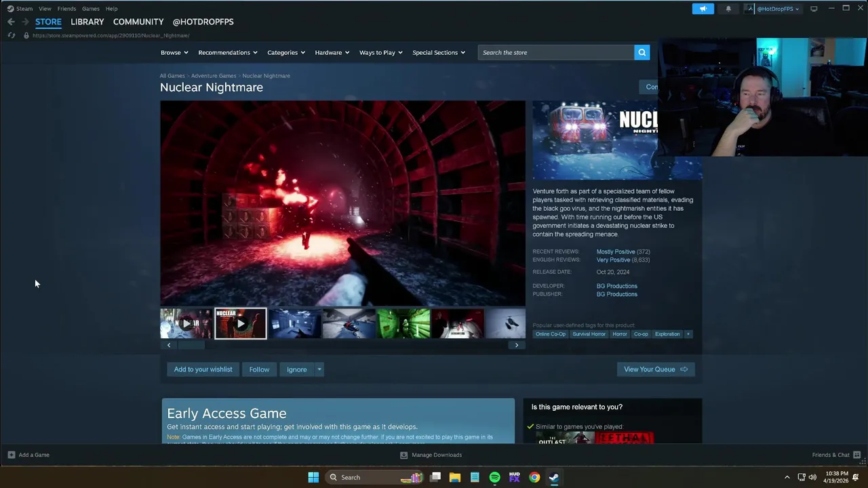Click the Add a Game plus icon

11,455
